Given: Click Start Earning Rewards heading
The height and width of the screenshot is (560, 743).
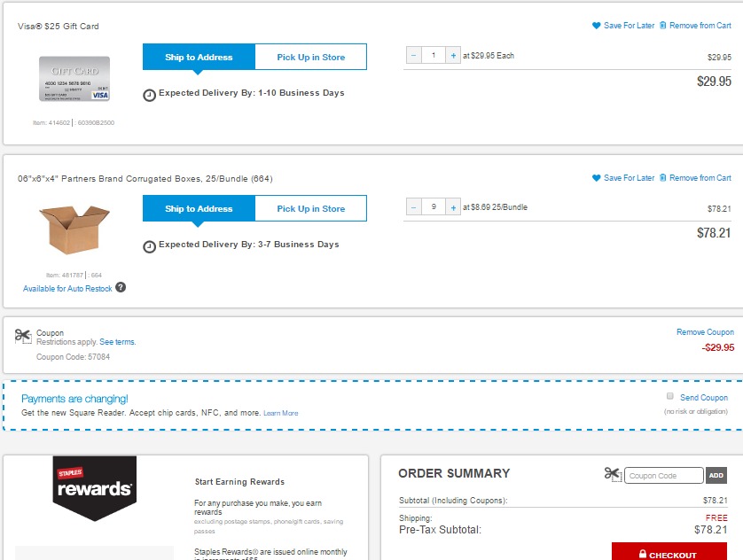Looking at the screenshot, I should 239,482.
